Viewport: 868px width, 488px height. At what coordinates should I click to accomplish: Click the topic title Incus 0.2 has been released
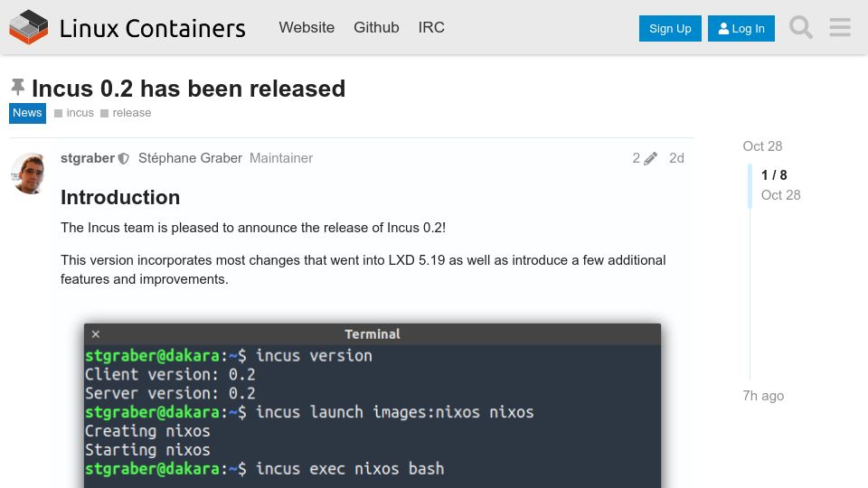click(188, 89)
